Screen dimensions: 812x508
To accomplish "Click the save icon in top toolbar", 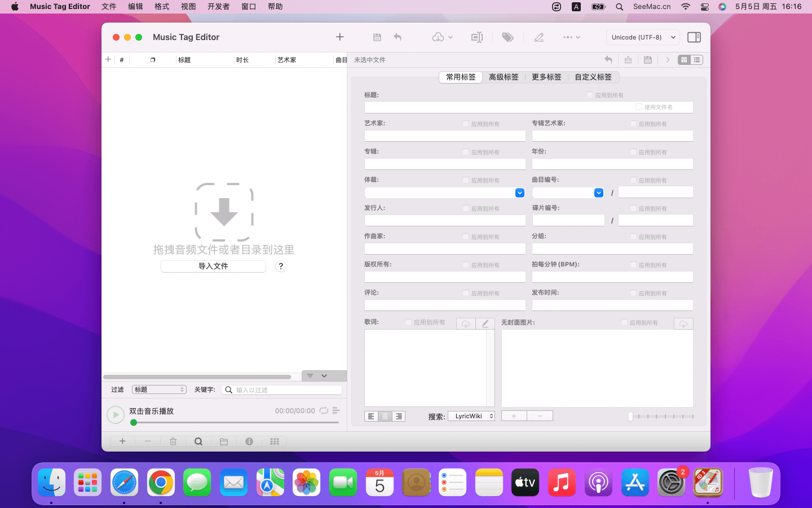I will pos(377,37).
